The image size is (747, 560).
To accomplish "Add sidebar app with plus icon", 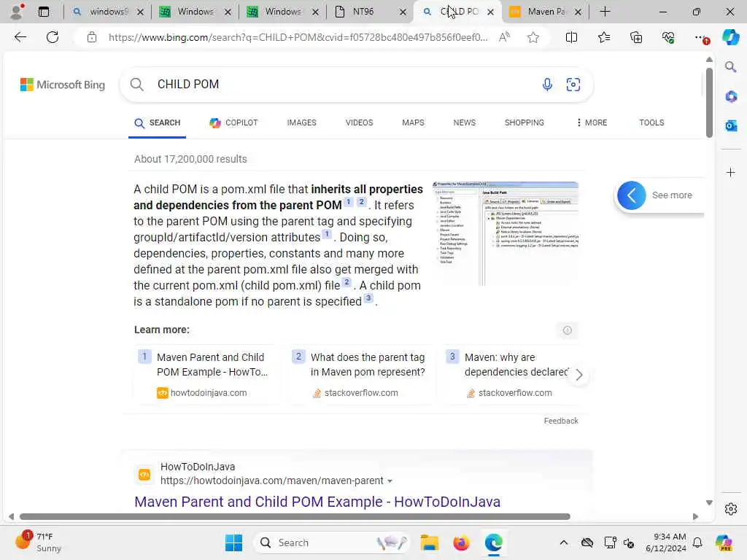I will [731, 172].
